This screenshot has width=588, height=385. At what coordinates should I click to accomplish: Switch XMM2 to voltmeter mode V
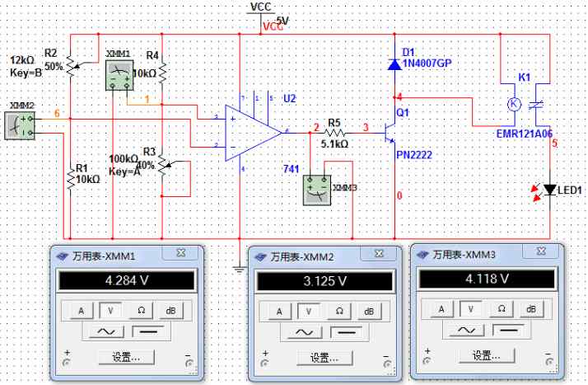[309, 311]
